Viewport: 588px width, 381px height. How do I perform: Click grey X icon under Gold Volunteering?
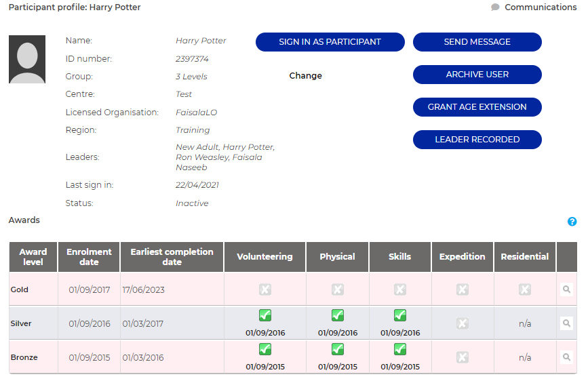264,289
